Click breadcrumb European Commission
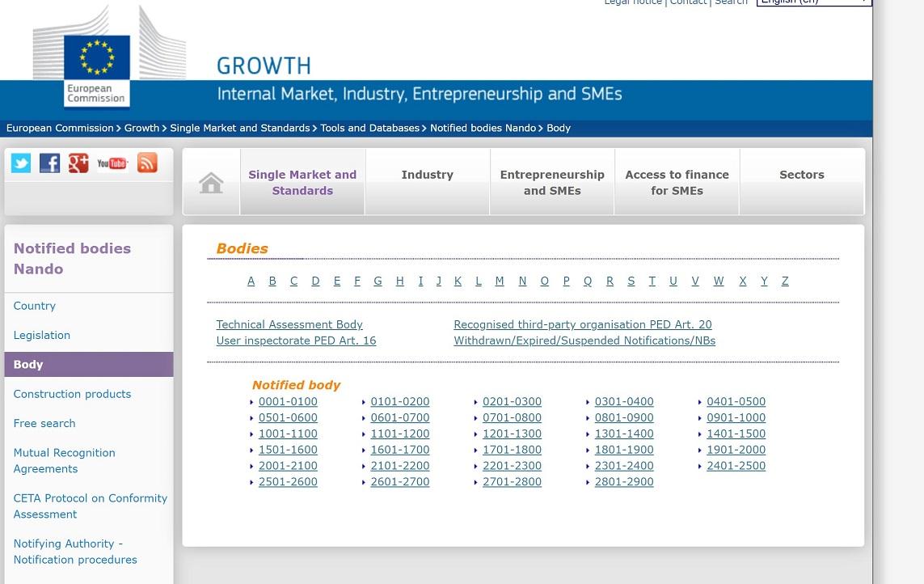 click(60, 128)
